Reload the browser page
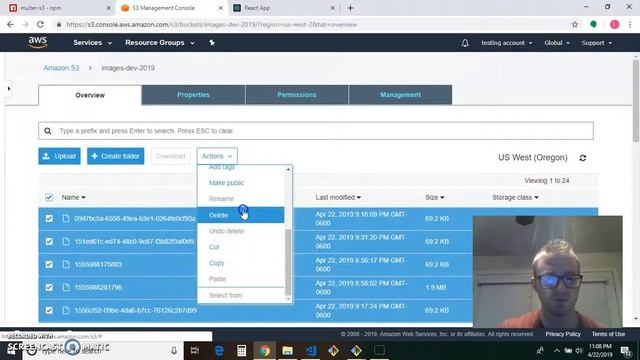The width and height of the screenshot is (640, 360). point(40,24)
